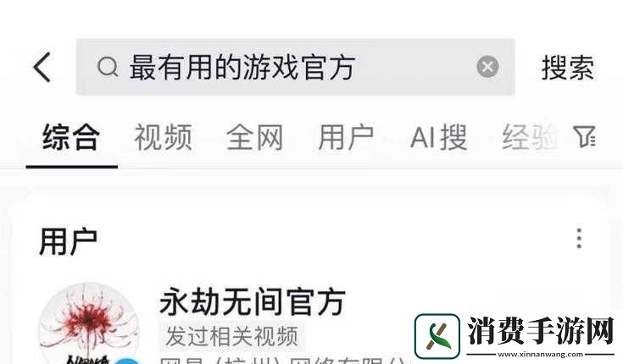Select the 经验 tab
623x364 pixels.
(530, 137)
